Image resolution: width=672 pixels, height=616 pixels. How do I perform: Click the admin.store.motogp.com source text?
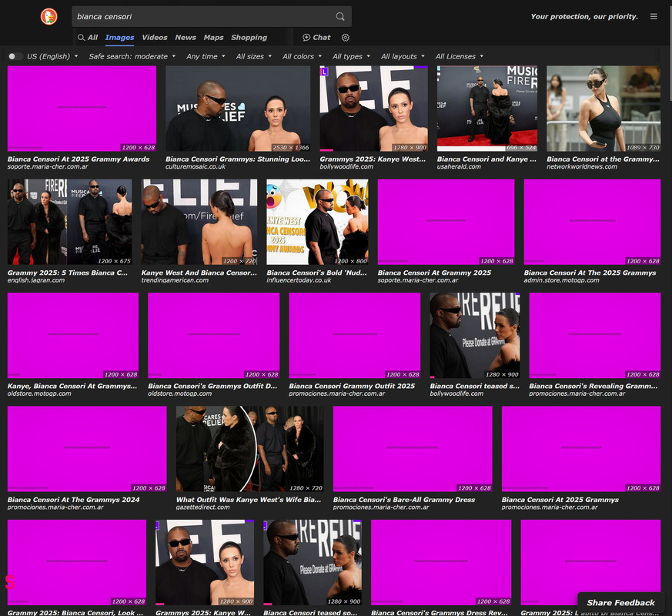tap(561, 280)
